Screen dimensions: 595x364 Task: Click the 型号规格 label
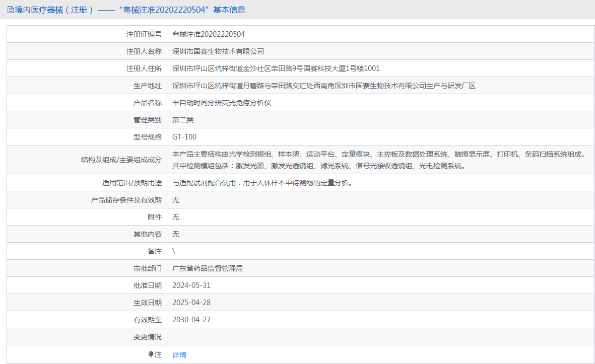[147, 137]
